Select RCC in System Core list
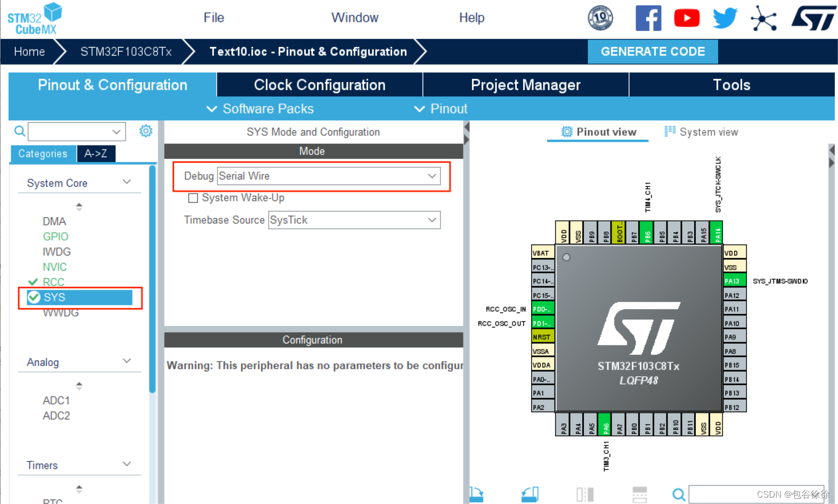The image size is (838, 504). click(53, 282)
